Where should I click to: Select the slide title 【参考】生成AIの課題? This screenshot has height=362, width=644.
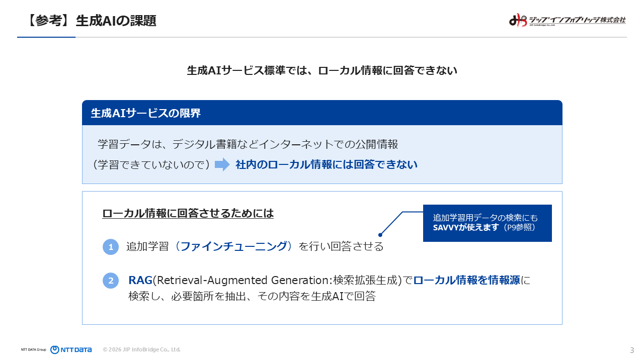pyautogui.click(x=90, y=21)
